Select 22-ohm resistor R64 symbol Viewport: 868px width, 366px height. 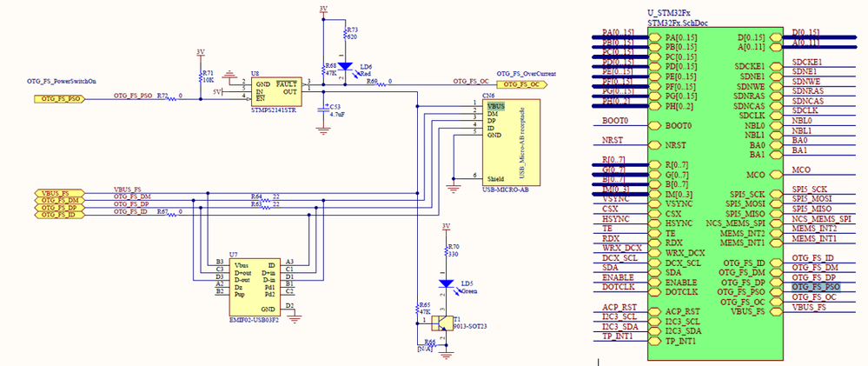[266, 199]
